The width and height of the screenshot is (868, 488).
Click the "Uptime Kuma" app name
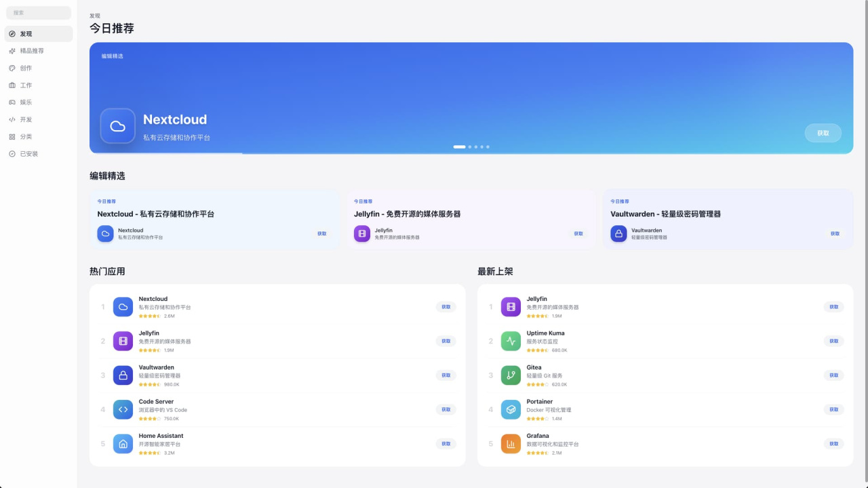click(x=546, y=333)
